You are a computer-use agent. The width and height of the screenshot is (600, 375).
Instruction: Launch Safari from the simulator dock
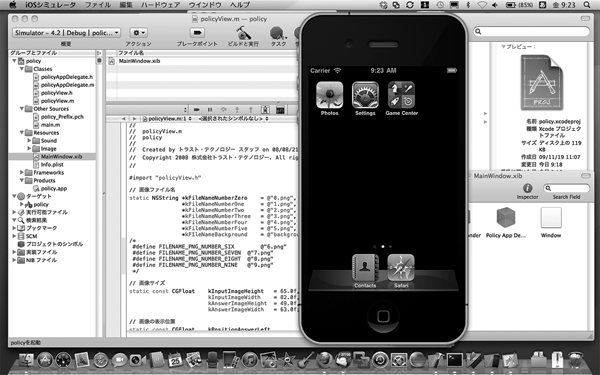401,268
